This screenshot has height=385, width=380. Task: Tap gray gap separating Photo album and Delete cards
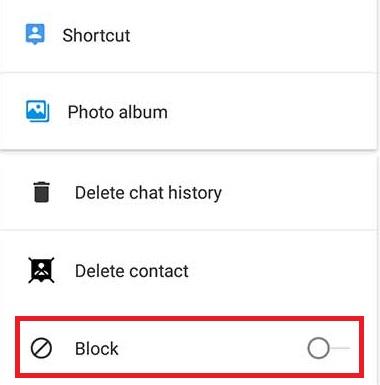pos(188,154)
